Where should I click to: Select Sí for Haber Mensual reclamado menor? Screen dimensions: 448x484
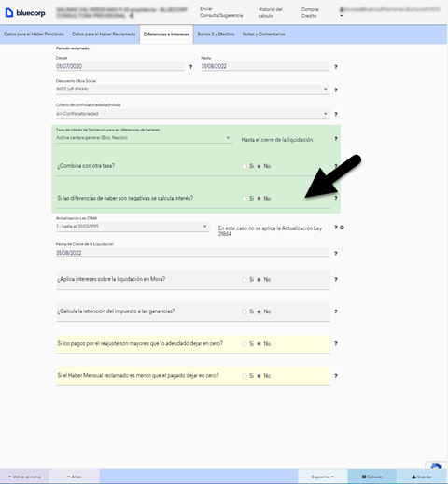pos(245,376)
